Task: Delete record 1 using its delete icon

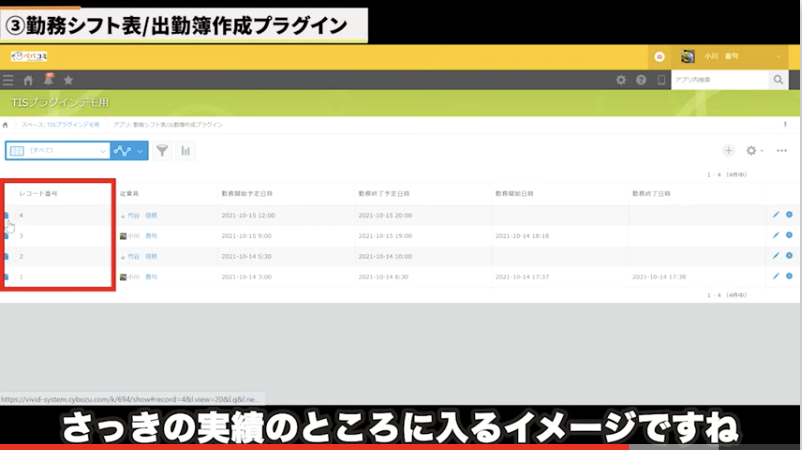Action: point(789,276)
